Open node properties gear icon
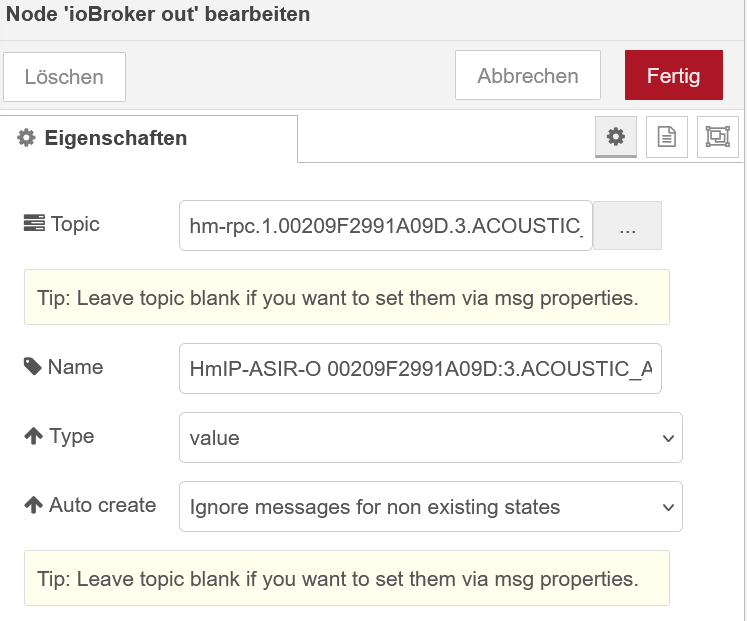 [616, 137]
